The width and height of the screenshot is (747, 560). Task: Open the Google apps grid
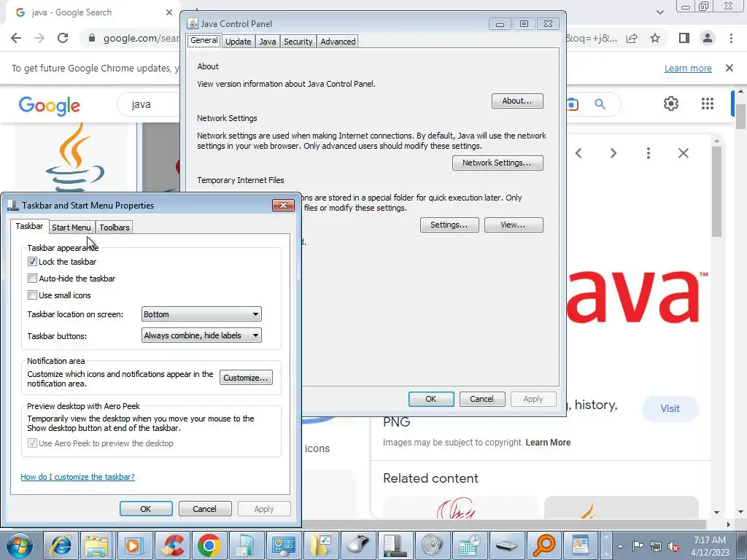708,104
